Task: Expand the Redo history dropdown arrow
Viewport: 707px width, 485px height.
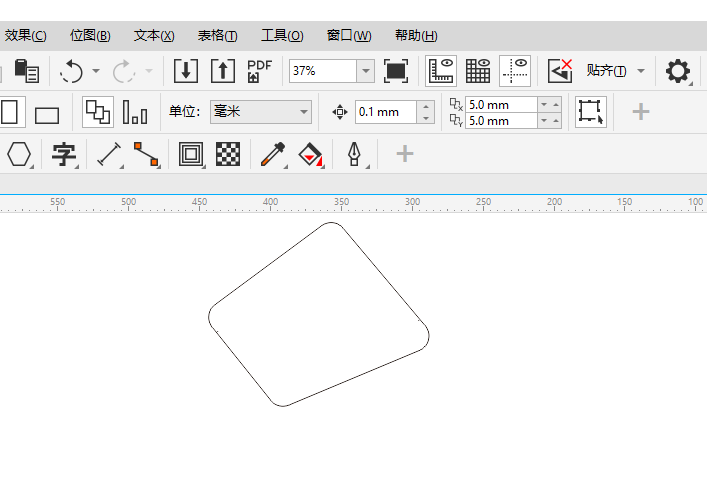Action: tap(149, 71)
